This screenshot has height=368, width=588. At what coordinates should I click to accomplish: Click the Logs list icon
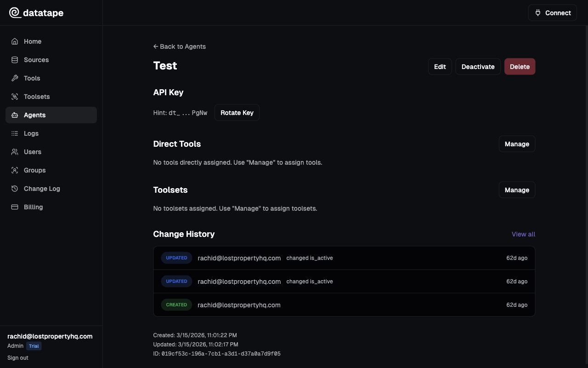pyautogui.click(x=15, y=133)
